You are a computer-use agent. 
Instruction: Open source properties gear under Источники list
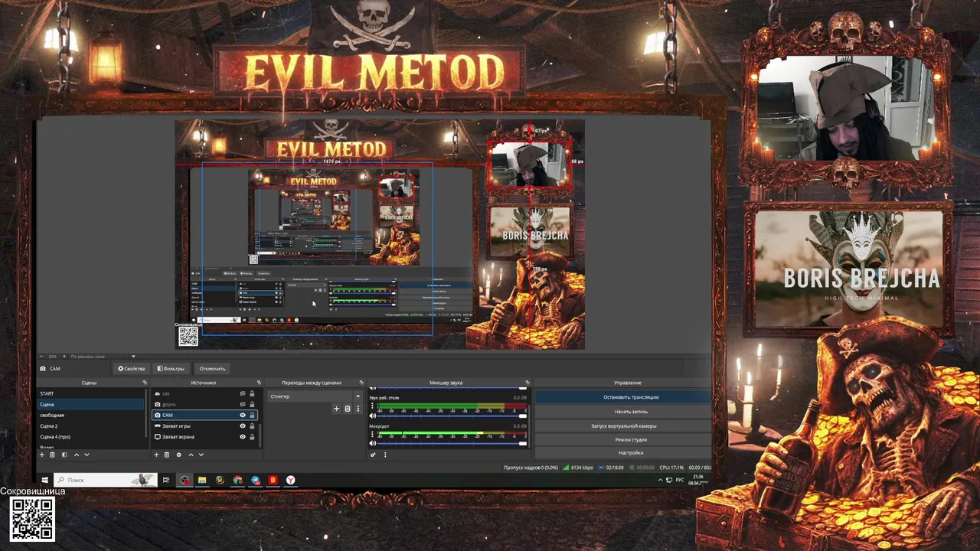[179, 455]
